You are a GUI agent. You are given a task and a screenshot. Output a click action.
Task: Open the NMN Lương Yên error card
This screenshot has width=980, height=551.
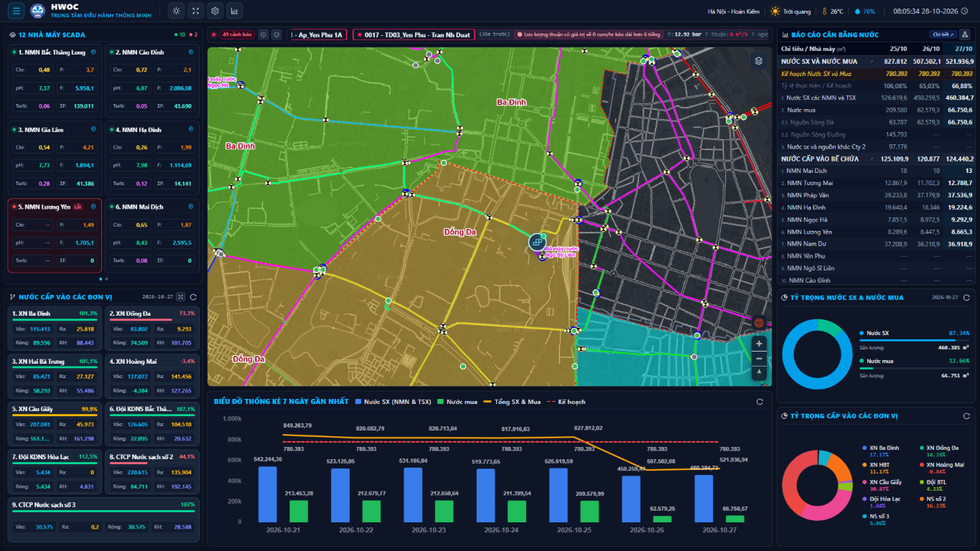54,235
